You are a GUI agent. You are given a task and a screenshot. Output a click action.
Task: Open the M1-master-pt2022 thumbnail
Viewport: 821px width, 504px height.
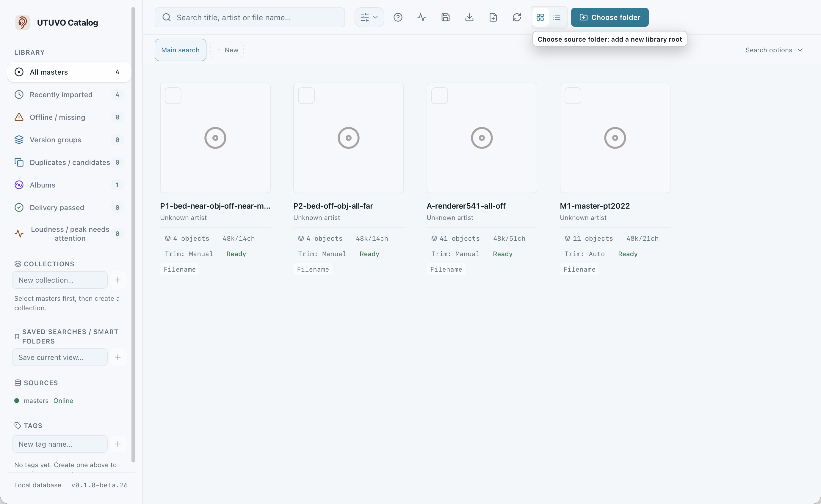pyautogui.click(x=615, y=138)
